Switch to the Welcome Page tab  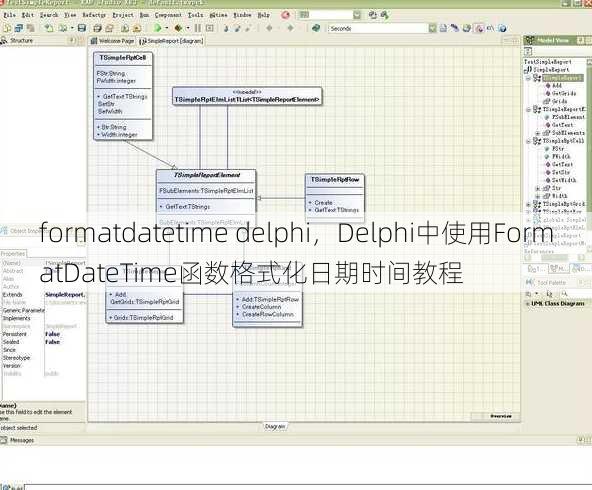click(113, 41)
